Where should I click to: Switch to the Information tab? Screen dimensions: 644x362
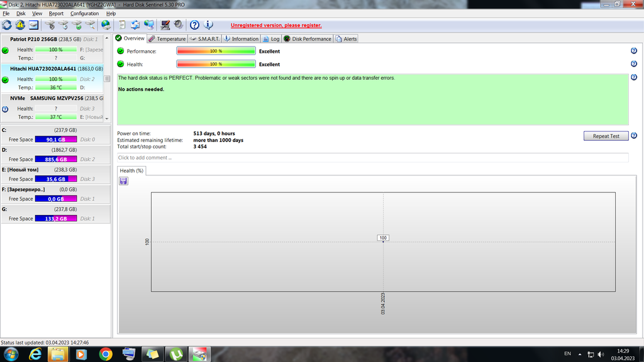[x=241, y=38]
